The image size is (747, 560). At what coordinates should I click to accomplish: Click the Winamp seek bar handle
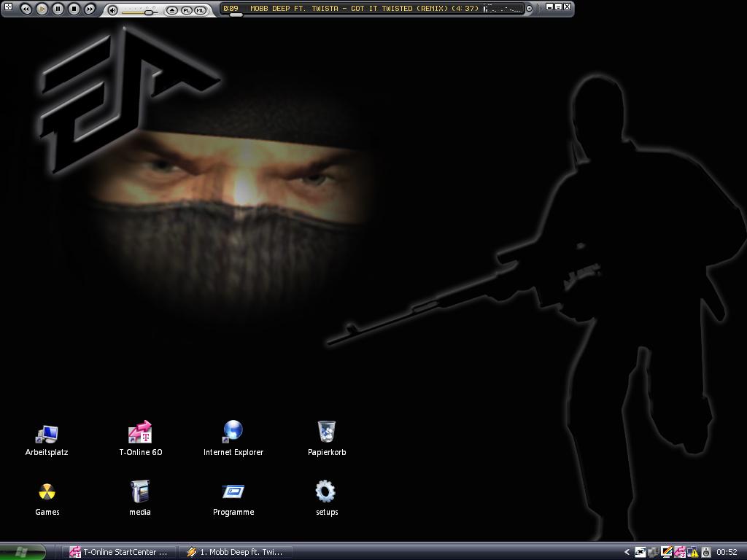[236, 15]
